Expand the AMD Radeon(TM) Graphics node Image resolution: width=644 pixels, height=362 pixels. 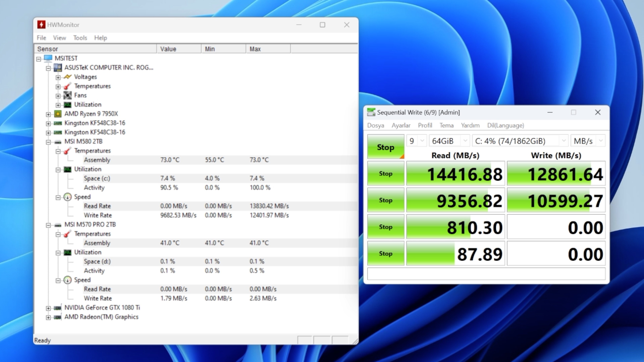(x=48, y=318)
